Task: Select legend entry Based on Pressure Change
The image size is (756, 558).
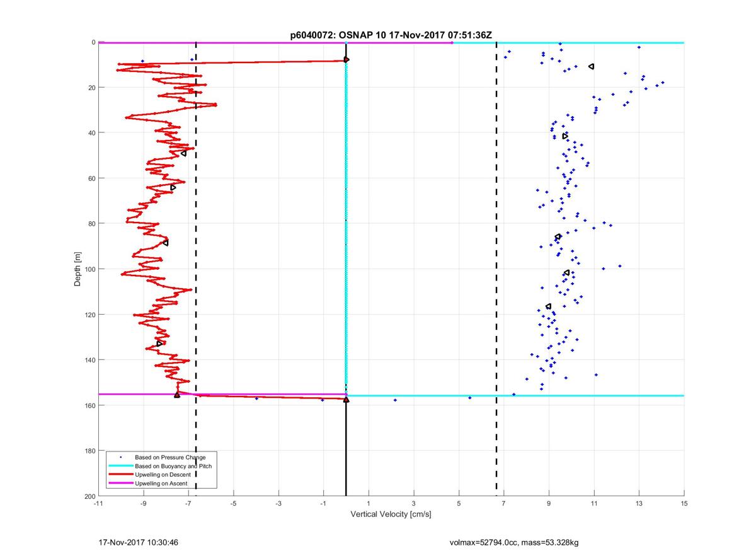Action: point(170,457)
